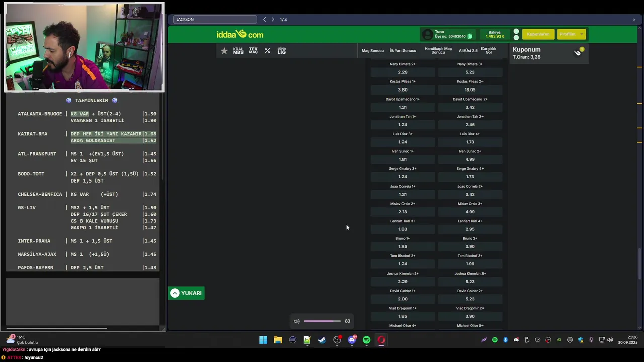Bet Lennart Karl 3+ at 1.83

pyautogui.click(x=403, y=229)
